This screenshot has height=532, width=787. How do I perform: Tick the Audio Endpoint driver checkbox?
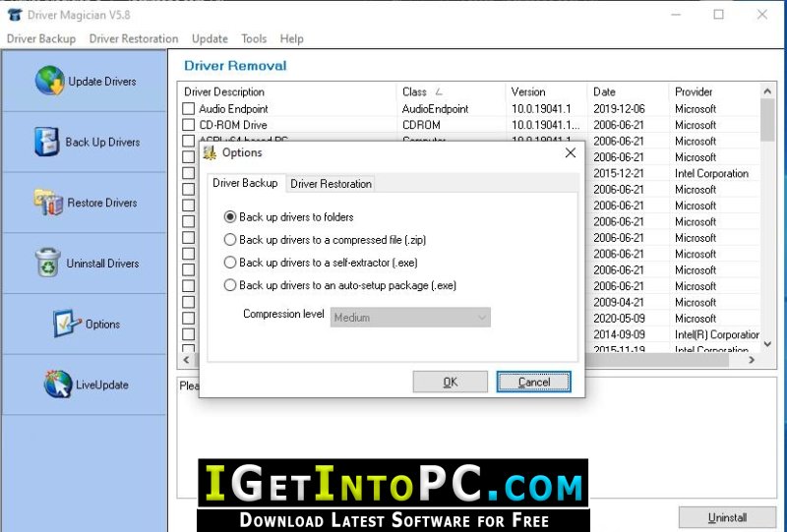point(188,108)
